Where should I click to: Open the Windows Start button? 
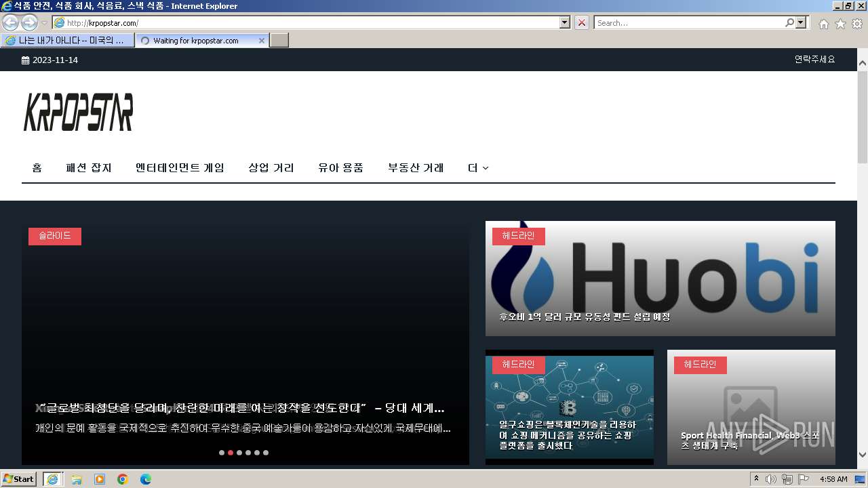pos(19,479)
